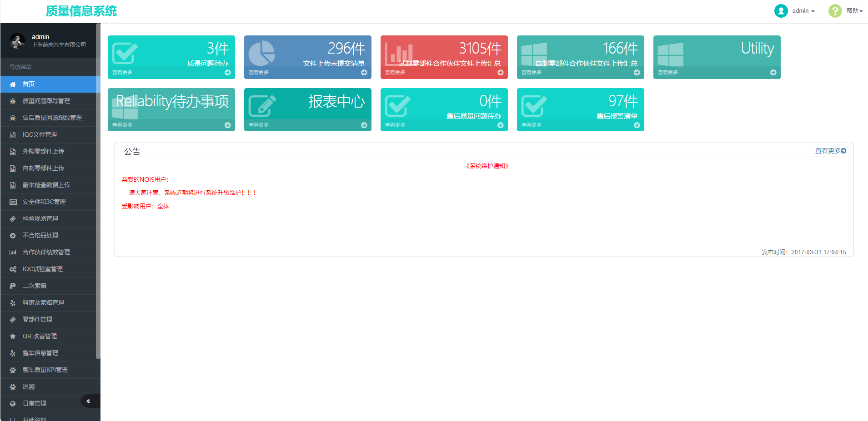Click the IQC文件管理 document icon
The height and width of the screenshot is (421, 868).
[12, 134]
